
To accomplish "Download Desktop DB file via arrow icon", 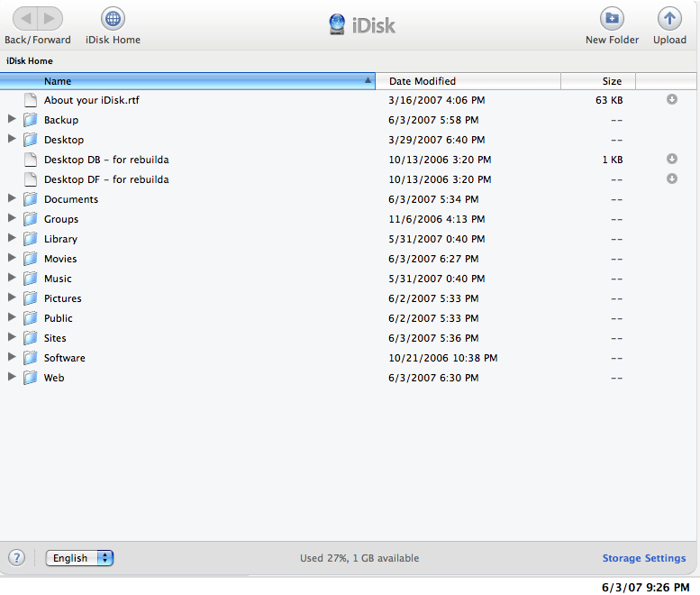I will [672, 159].
